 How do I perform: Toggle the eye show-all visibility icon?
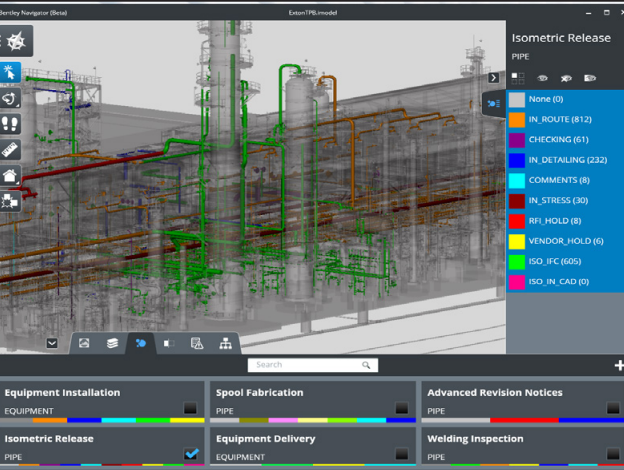[542, 78]
